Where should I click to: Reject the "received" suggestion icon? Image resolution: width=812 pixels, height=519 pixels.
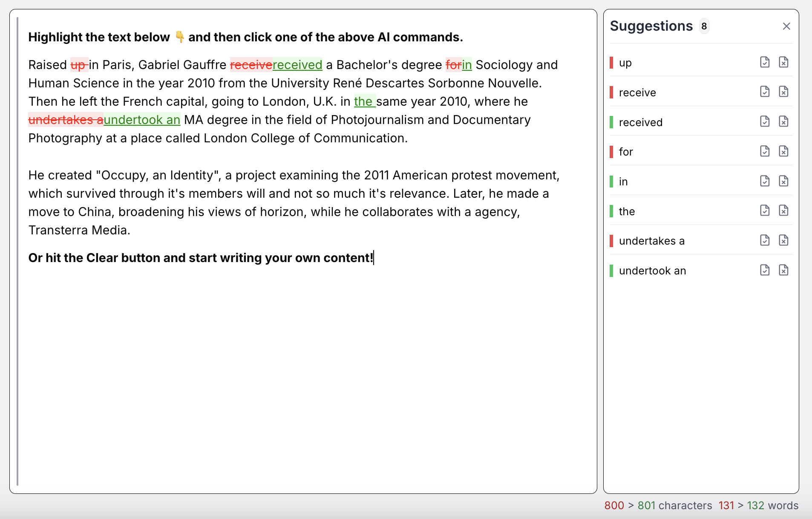pyautogui.click(x=784, y=121)
